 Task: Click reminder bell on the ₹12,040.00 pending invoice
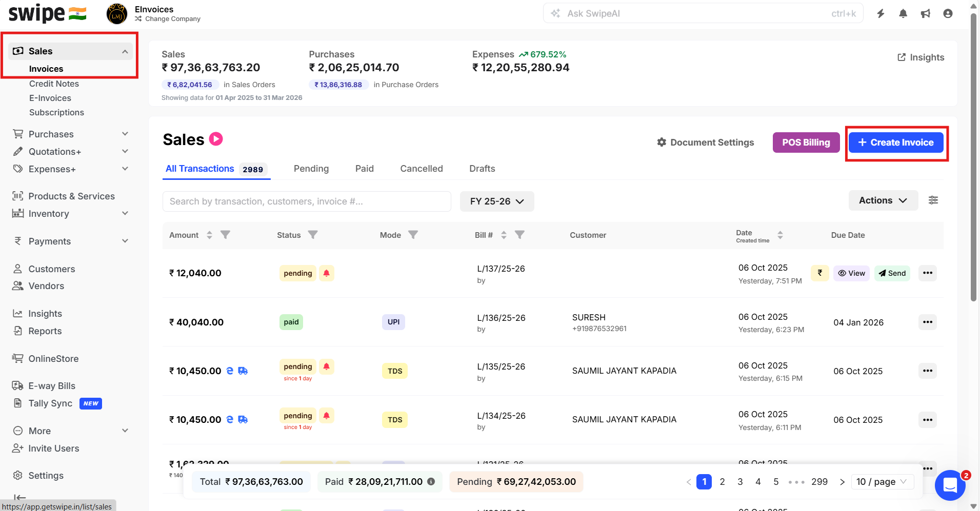327,273
